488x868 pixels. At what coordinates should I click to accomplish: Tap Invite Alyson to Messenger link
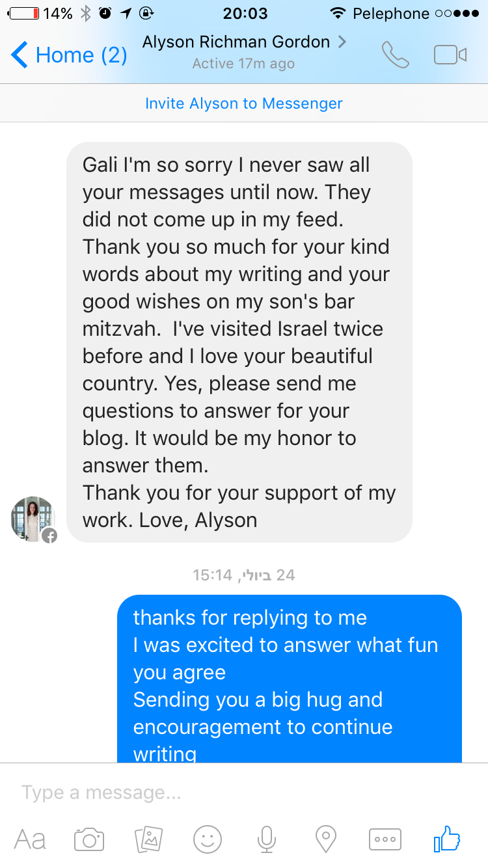click(x=244, y=103)
